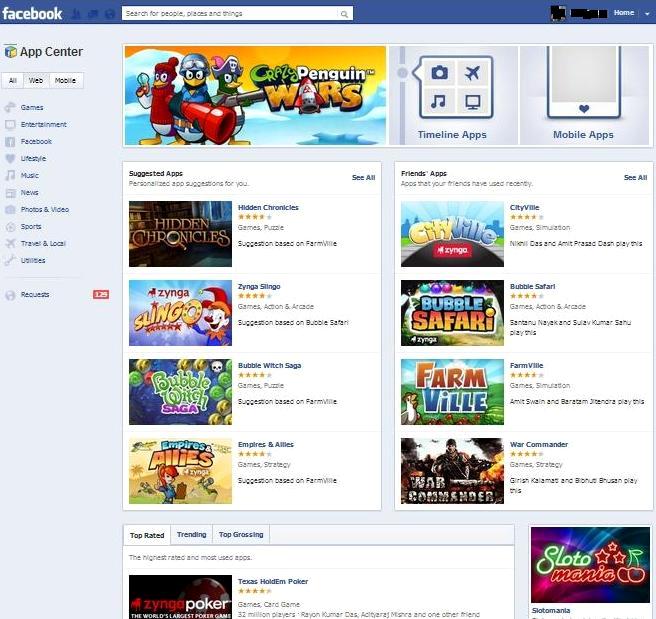Open notifications globe icon
Screen dimensions: 656x619
tap(110, 14)
